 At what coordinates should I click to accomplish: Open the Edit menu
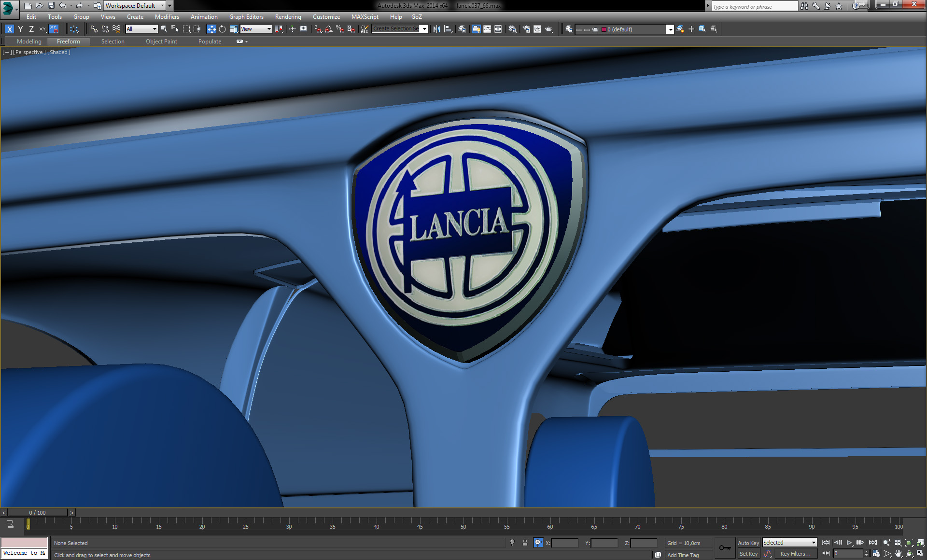point(31,17)
